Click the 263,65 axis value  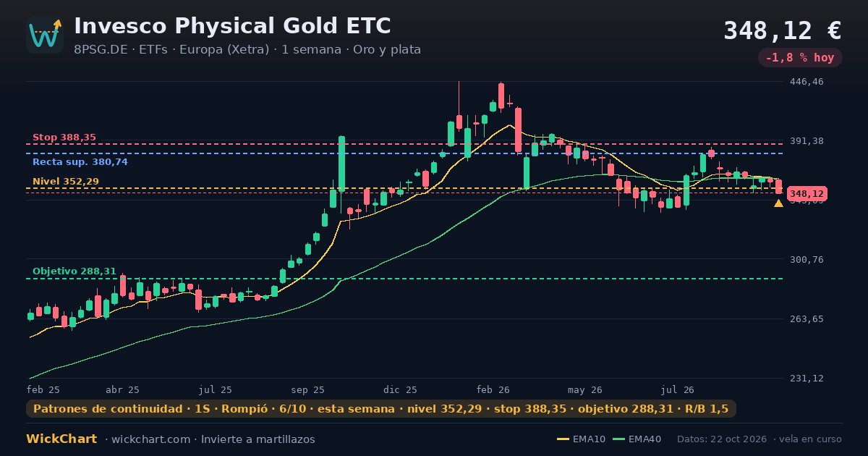(807, 318)
